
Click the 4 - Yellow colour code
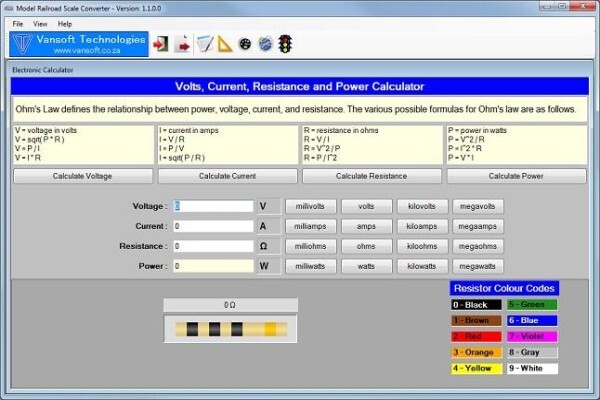[x=476, y=368]
